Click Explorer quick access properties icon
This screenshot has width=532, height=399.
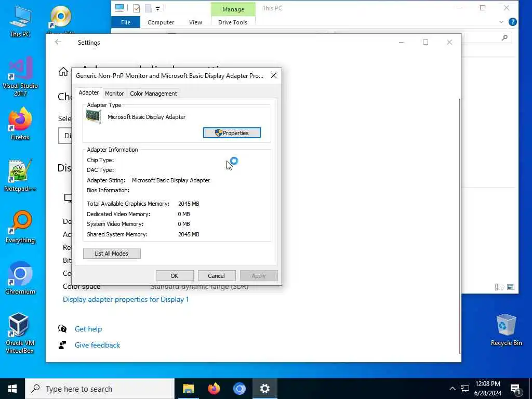[137, 8]
